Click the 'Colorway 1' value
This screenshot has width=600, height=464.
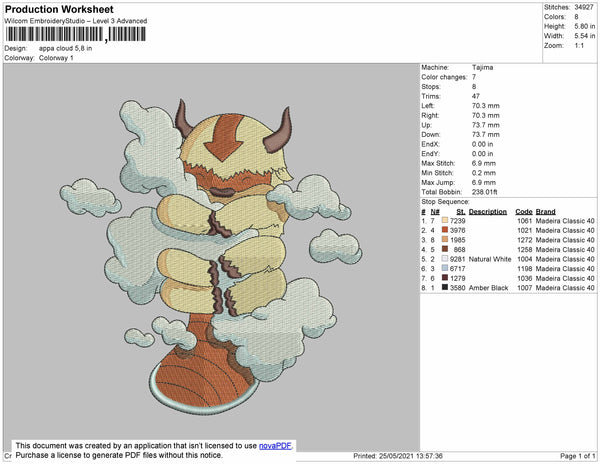[x=56, y=58]
